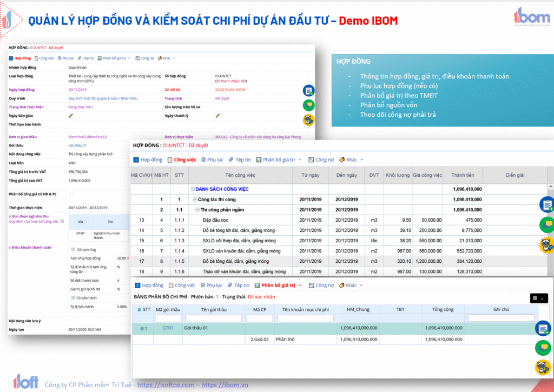554x392 pixels.
Task: Collapse the DANH SÁCH CÔNG VIỆC tree node
Action: 192,189
